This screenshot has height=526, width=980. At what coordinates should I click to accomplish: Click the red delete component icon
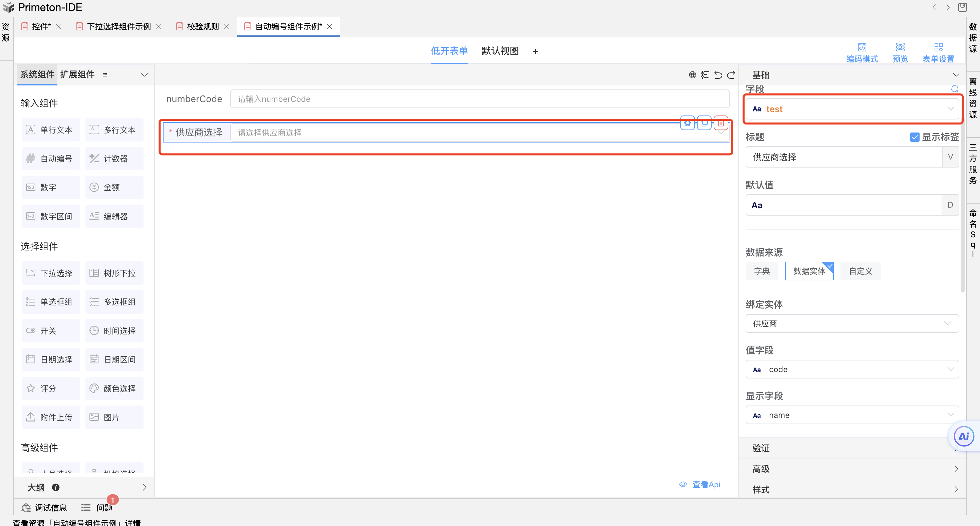[721, 123]
